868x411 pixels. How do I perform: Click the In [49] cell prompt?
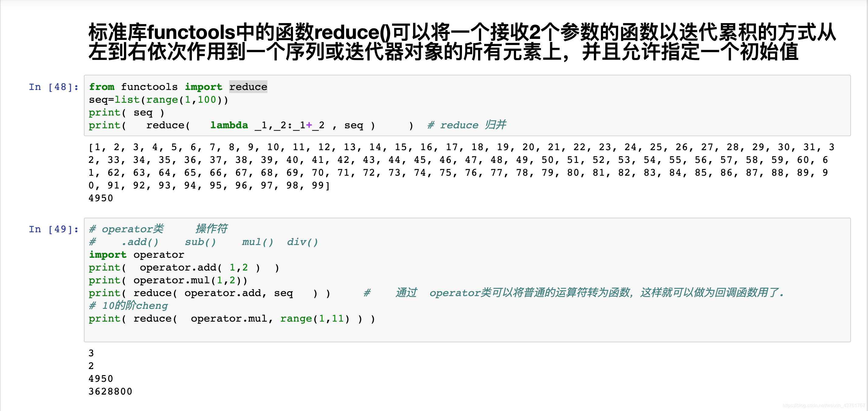53,229
